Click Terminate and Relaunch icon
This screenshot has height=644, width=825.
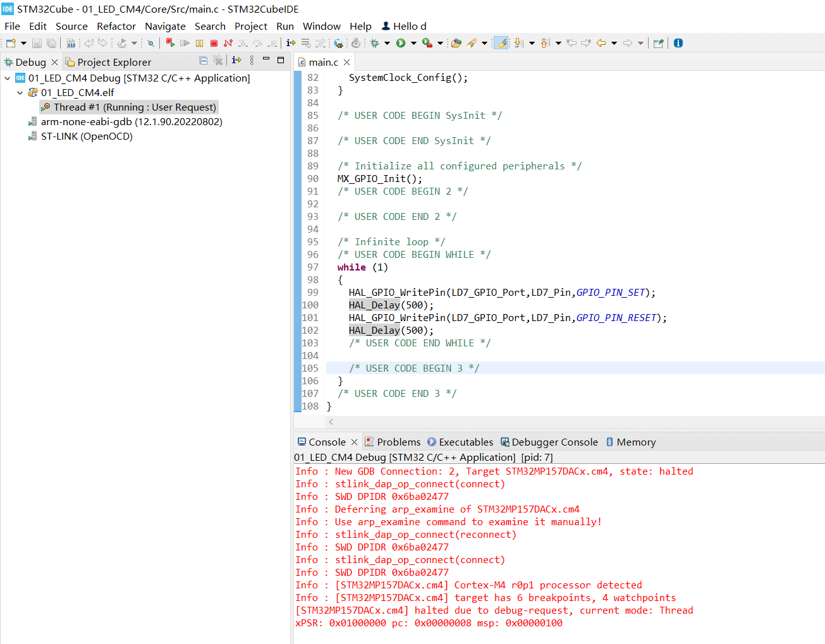coord(170,43)
